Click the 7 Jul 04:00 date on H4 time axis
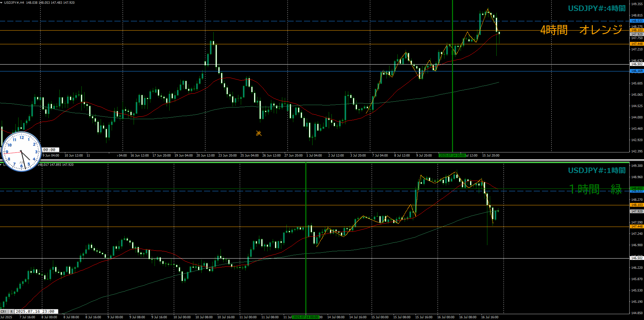This screenshot has height=320, width=644. coord(380,156)
